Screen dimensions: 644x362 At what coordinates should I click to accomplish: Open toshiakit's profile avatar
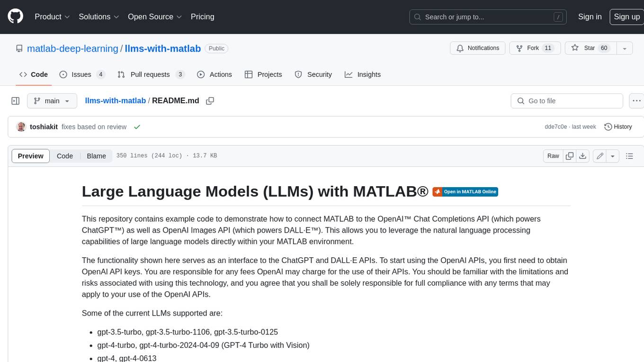[x=21, y=127]
